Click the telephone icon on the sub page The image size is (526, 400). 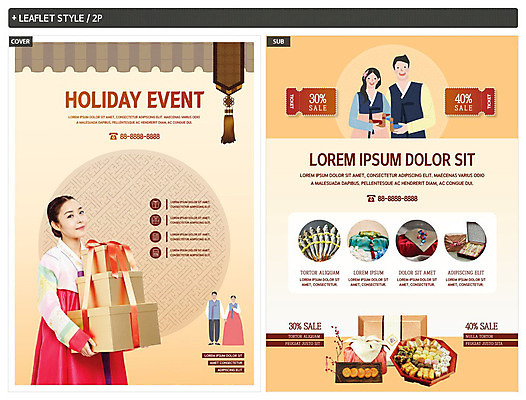tap(371, 198)
